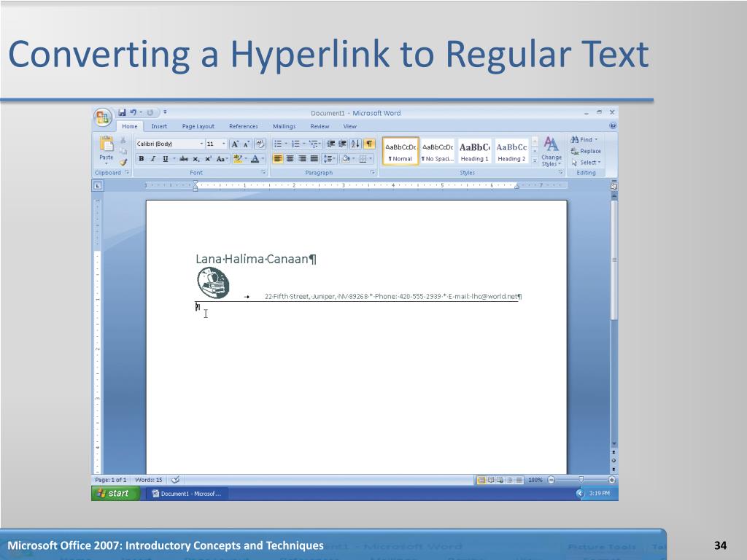Switch to the References tab
The height and width of the screenshot is (560, 747).
click(244, 126)
